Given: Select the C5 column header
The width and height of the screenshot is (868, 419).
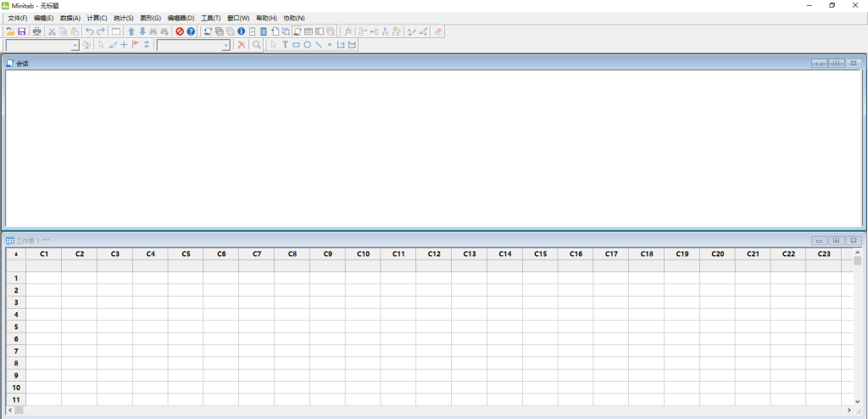Looking at the screenshot, I should pyautogui.click(x=185, y=254).
